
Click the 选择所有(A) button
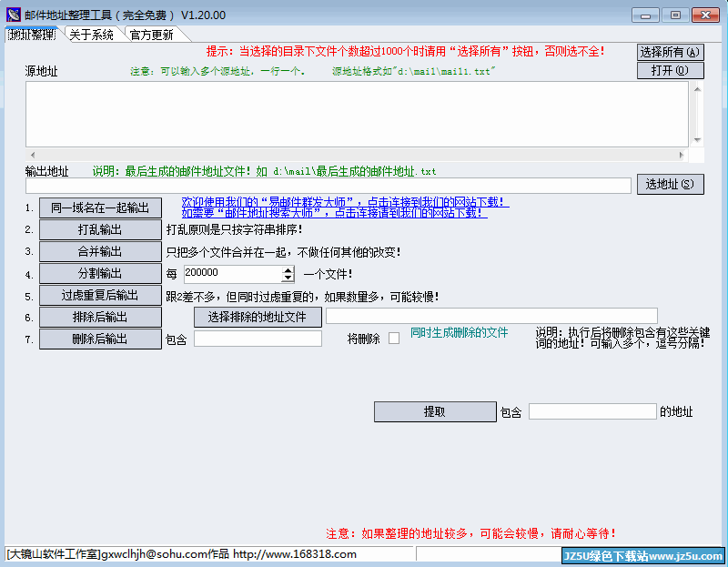[x=670, y=52]
